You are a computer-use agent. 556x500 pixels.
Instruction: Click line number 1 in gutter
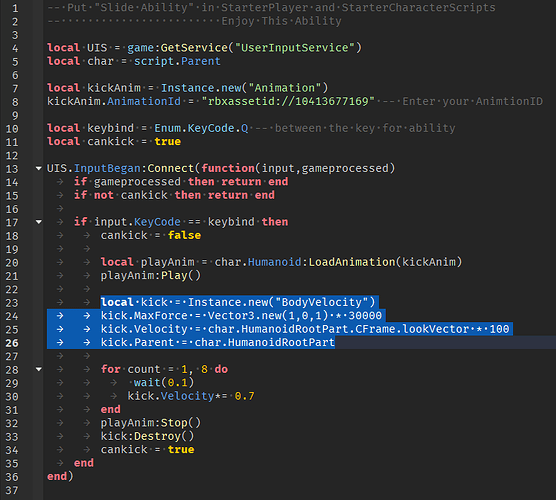click(x=15, y=8)
